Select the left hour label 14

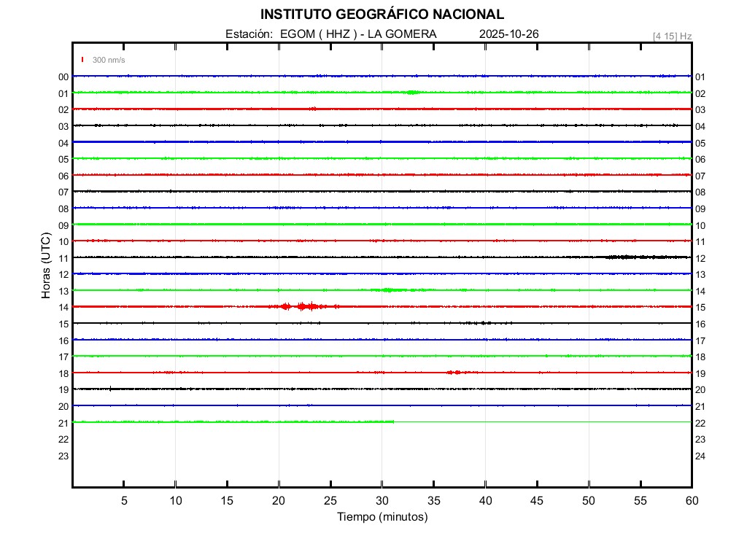click(63, 308)
